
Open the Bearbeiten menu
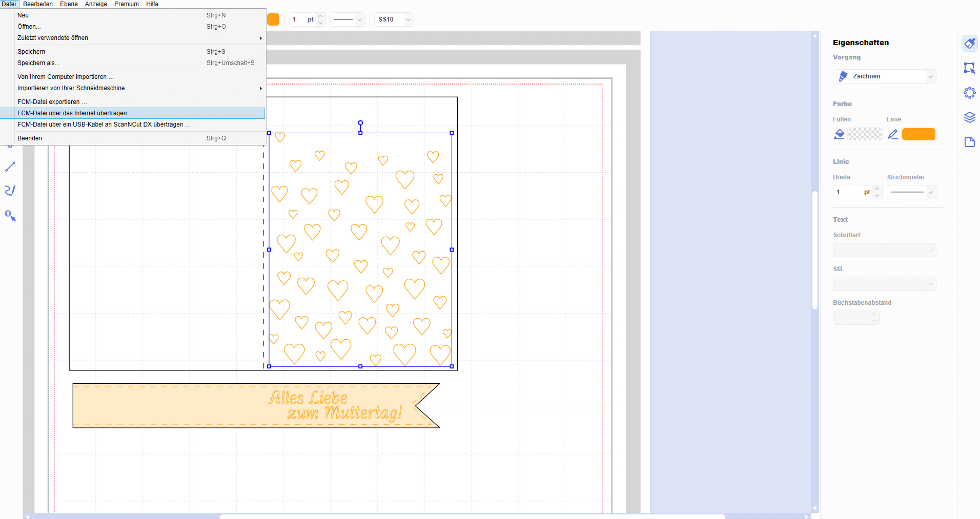pyautogui.click(x=38, y=4)
